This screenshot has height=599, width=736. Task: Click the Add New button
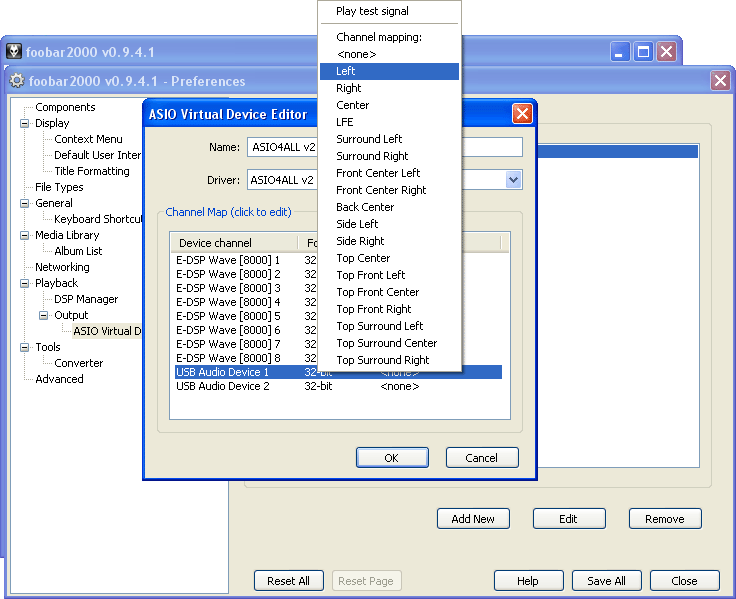pyautogui.click(x=473, y=519)
